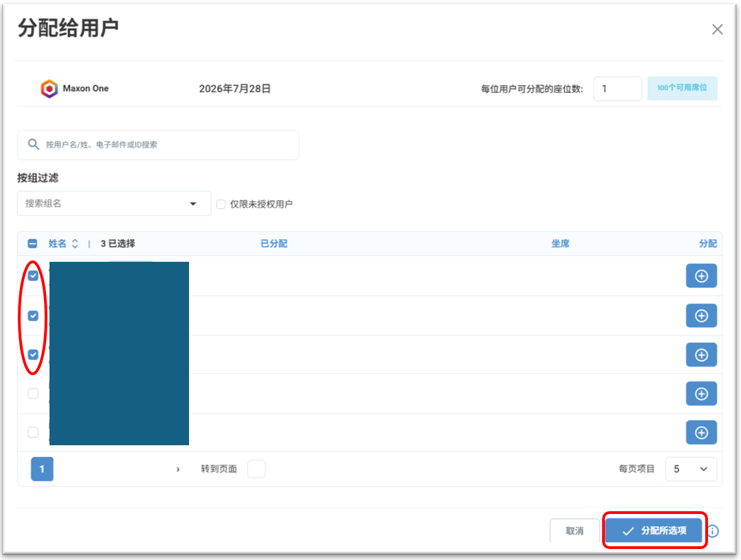Click the search magnifier icon
741x560 pixels.
click(x=33, y=144)
